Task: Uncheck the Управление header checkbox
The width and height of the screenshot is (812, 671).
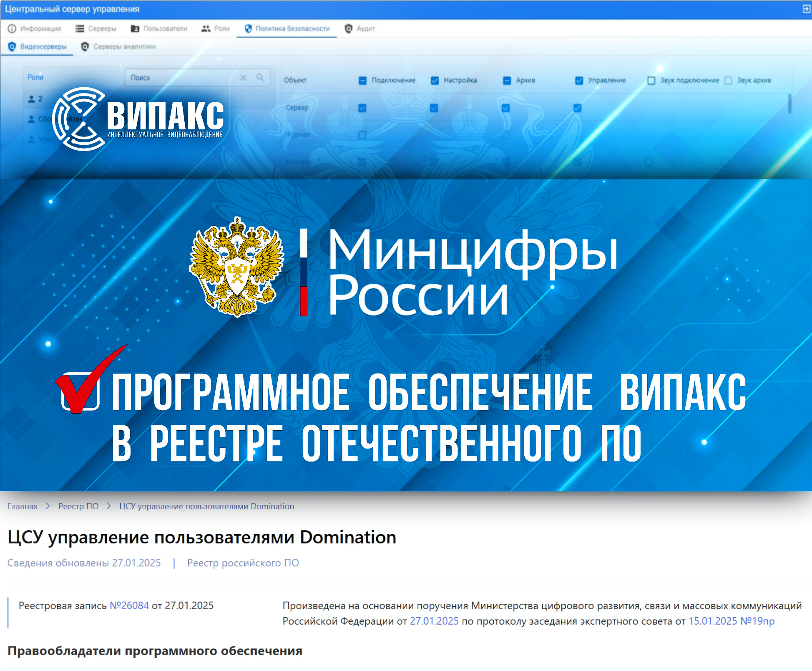Action: (579, 81)
